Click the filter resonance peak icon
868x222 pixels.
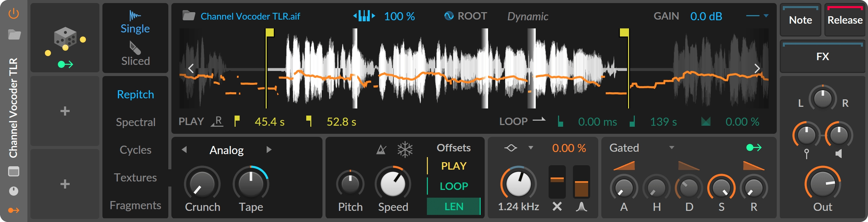[581, 206]
